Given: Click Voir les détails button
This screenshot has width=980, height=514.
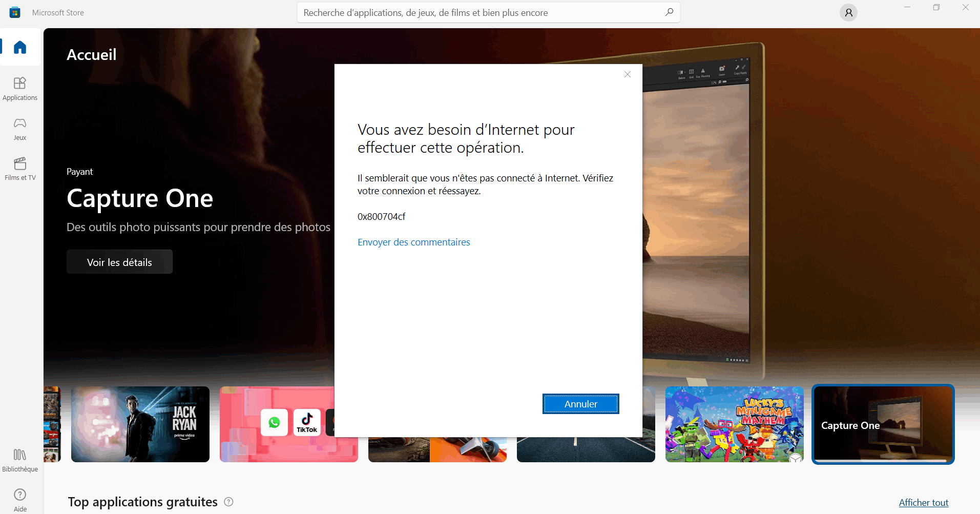Looking at the screenshot, I should tap(119, 262).
